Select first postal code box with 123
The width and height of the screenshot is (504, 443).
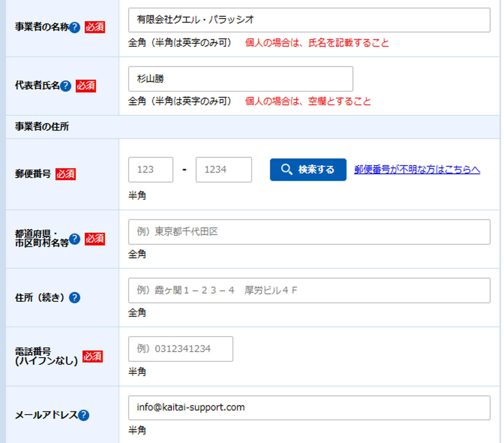pos(150,170)
